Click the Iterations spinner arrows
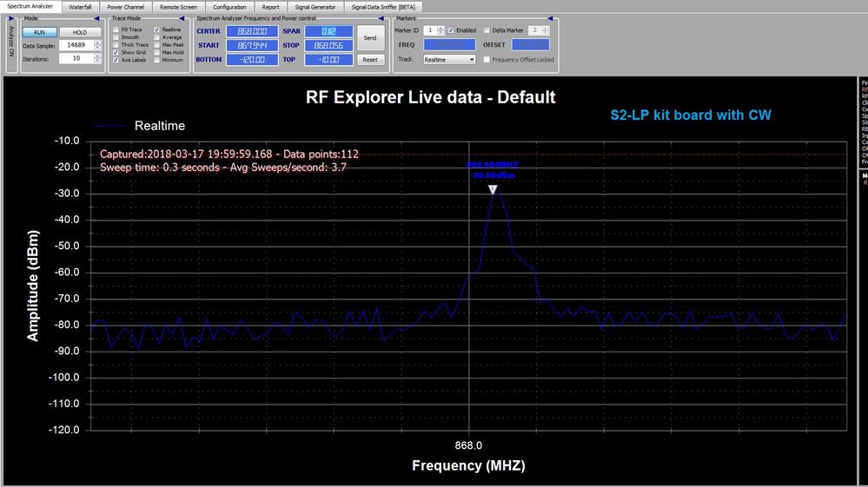Screen dimensions: 868x487 [x=98, y=58]
